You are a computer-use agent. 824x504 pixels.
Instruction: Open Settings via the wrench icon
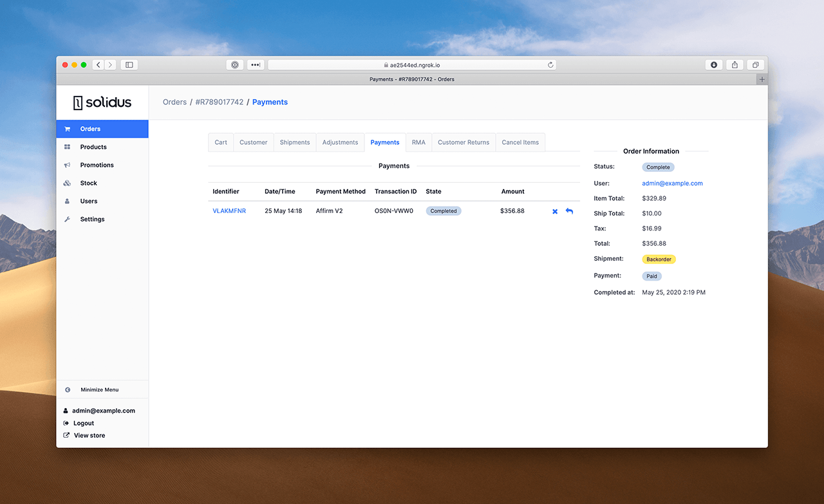coord(67,219)
